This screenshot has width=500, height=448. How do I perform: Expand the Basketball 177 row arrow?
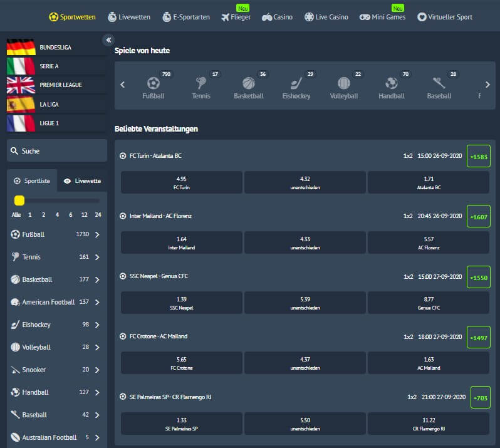[x=97, y=279]
